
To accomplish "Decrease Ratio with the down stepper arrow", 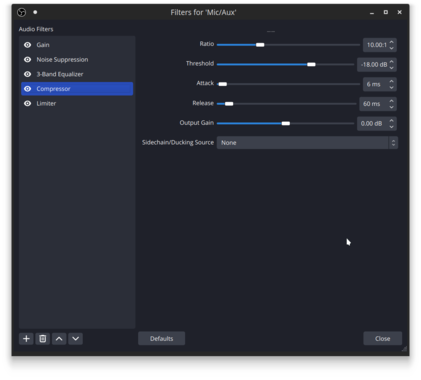I will (392, 48).
